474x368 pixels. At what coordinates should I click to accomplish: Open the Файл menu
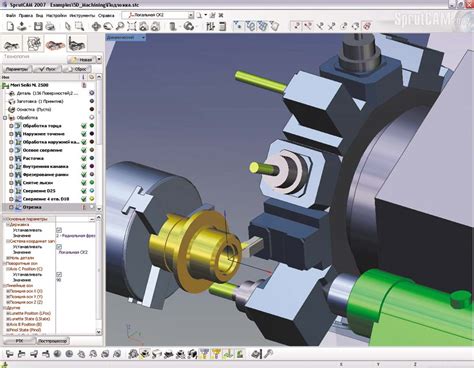(11, 15)
